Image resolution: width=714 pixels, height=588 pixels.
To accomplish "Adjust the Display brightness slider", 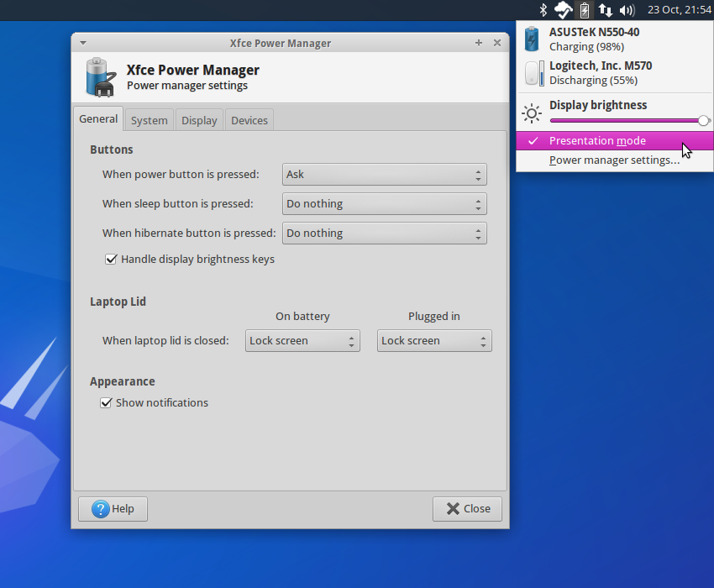I will click(x=626, y=120).
